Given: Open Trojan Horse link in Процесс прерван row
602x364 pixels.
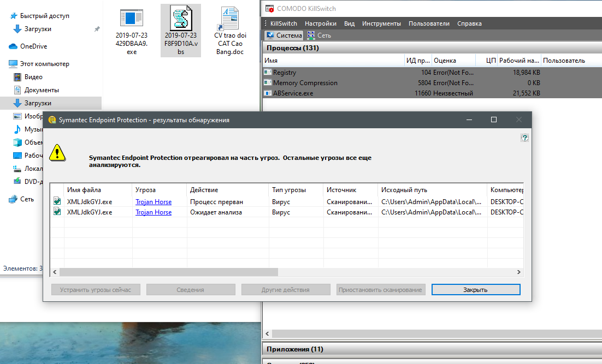Looking at the screenshot, I should pos(154,202).
